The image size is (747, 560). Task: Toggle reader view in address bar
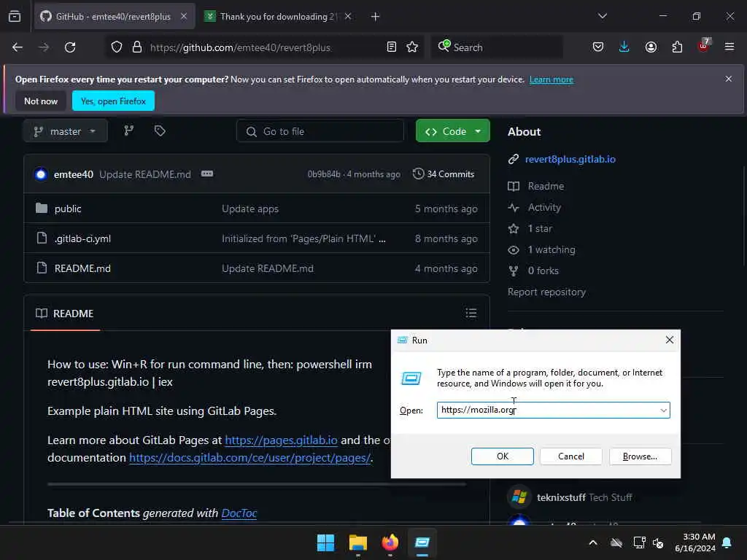[392, 47]
